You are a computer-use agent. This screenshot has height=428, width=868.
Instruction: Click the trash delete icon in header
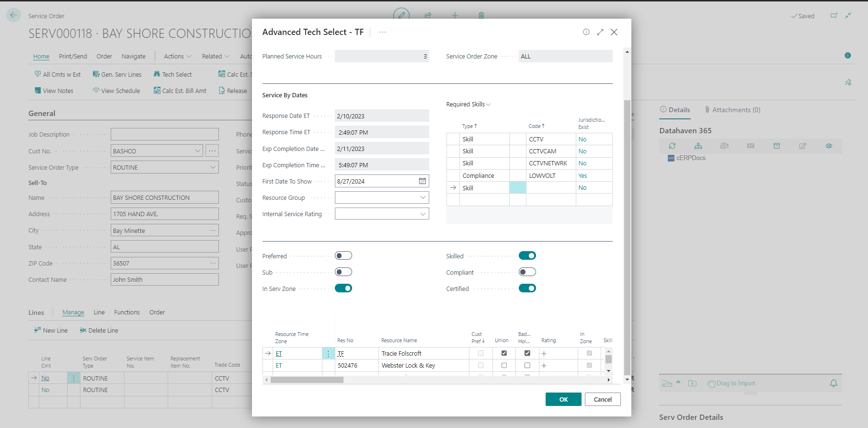point(481,15)
